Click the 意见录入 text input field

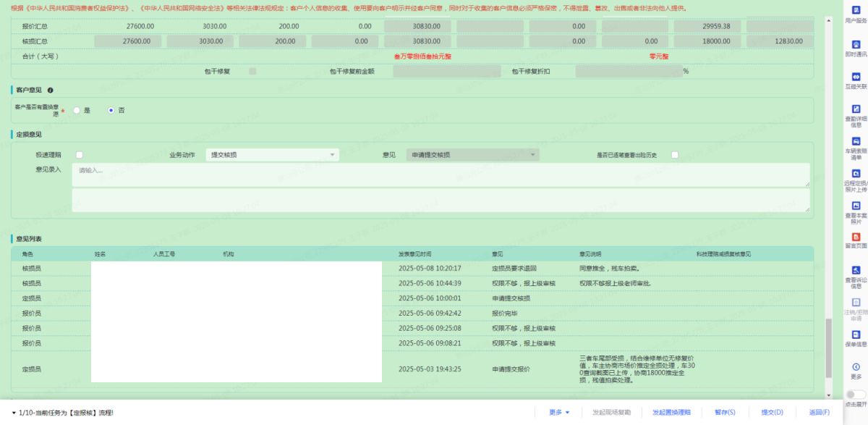tap(441, 174)
